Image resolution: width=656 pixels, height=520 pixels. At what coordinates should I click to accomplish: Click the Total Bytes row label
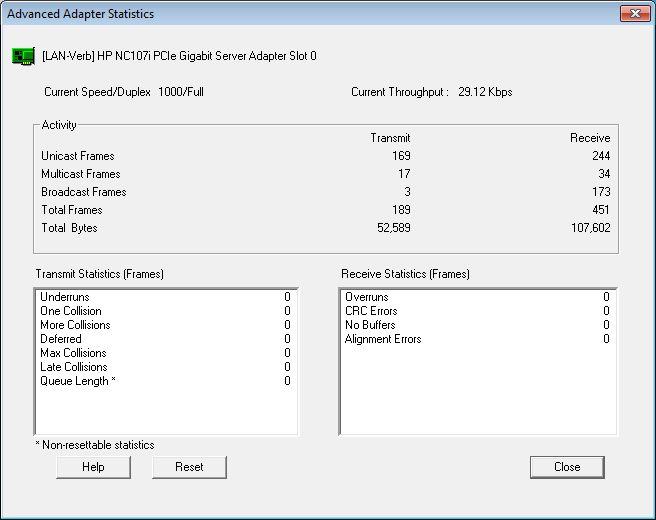[69, 228]
